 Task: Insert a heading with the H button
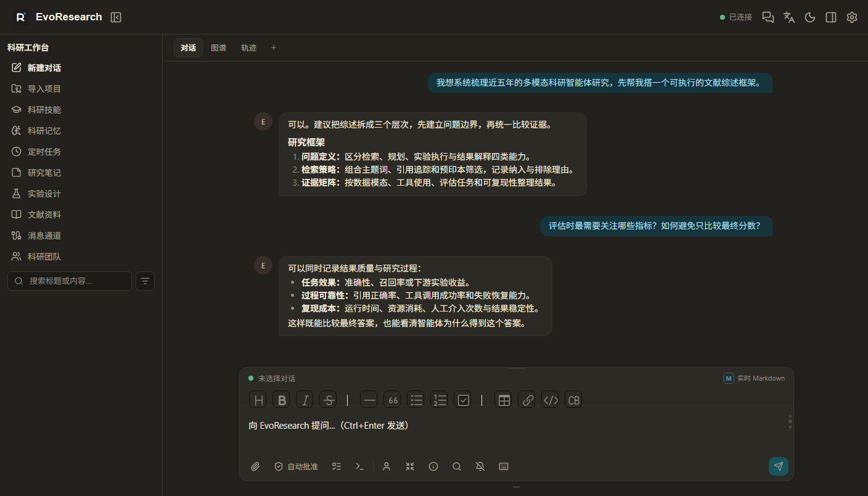coord(258,400)
